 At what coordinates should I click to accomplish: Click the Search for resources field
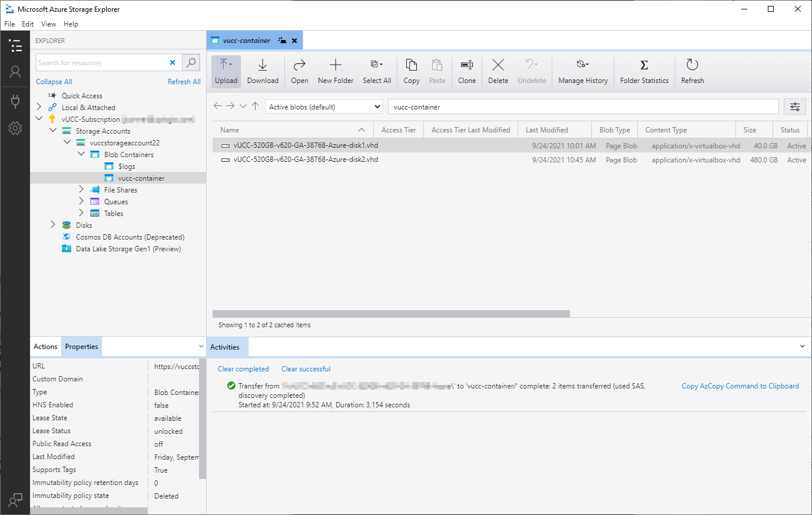[100, 63]
